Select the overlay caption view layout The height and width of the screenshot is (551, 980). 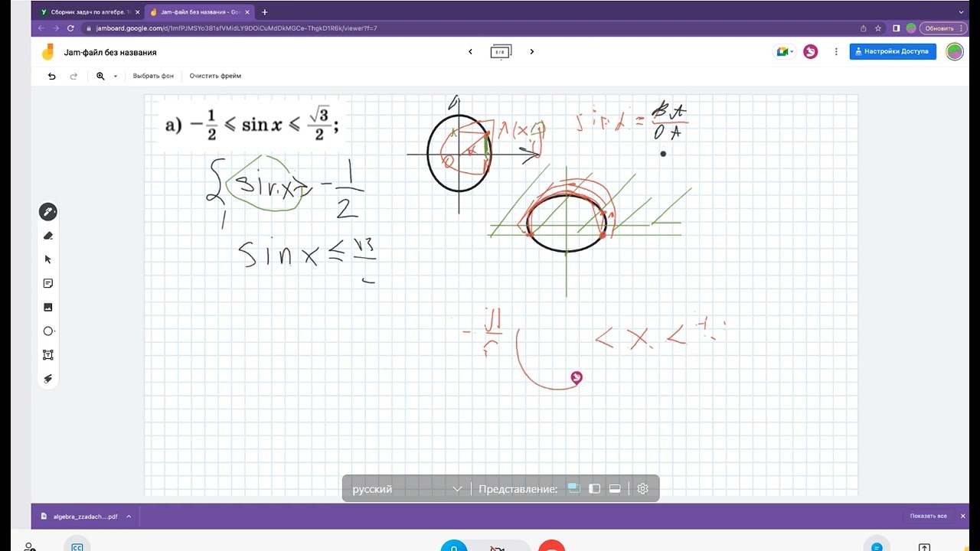[x=574, y=489]
